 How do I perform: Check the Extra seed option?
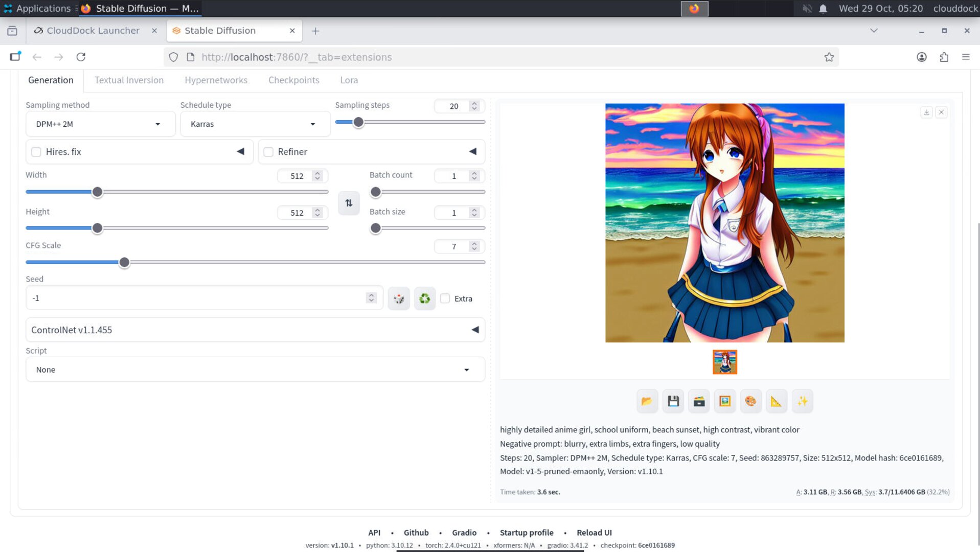click(445, 298)
